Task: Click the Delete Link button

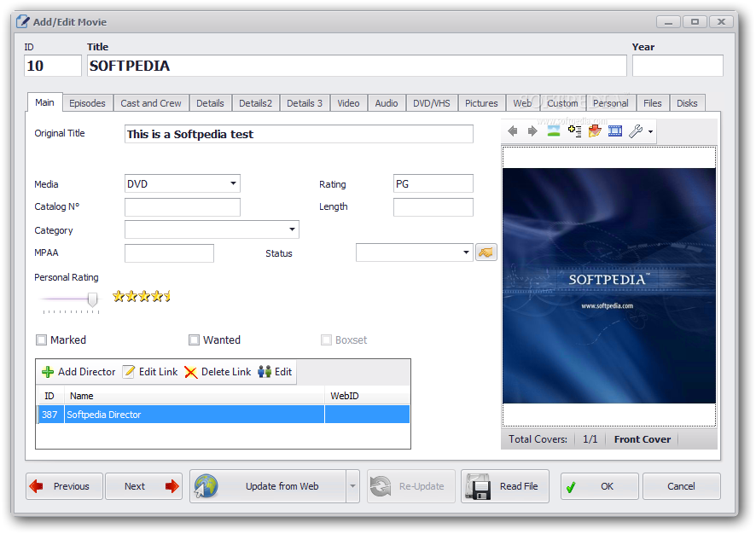Action: [x=218, y=372]
